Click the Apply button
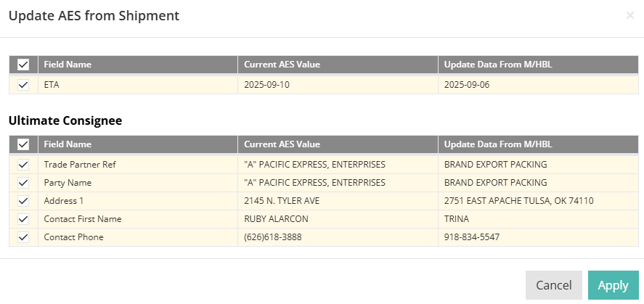The image size is (644, 304). [x=613, y=285]
